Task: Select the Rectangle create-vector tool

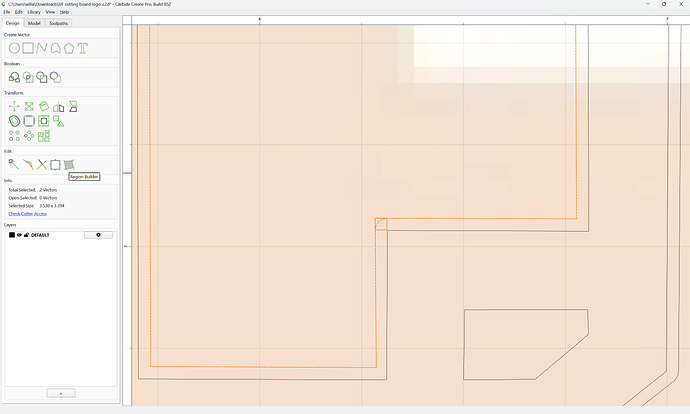Action: [28, 48]
